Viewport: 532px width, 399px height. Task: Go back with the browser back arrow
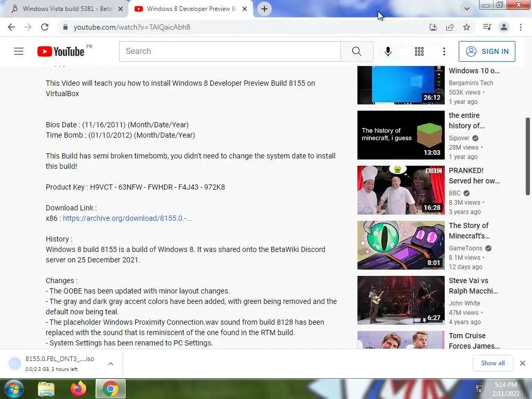[x=11, y=27]
